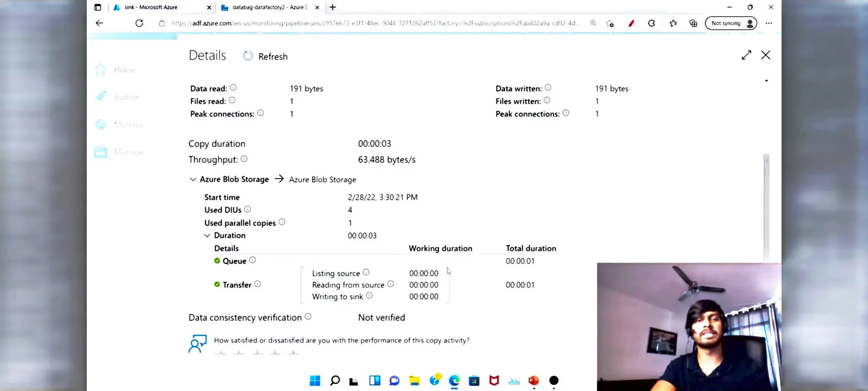Open browser Collections

coord(693,23)
